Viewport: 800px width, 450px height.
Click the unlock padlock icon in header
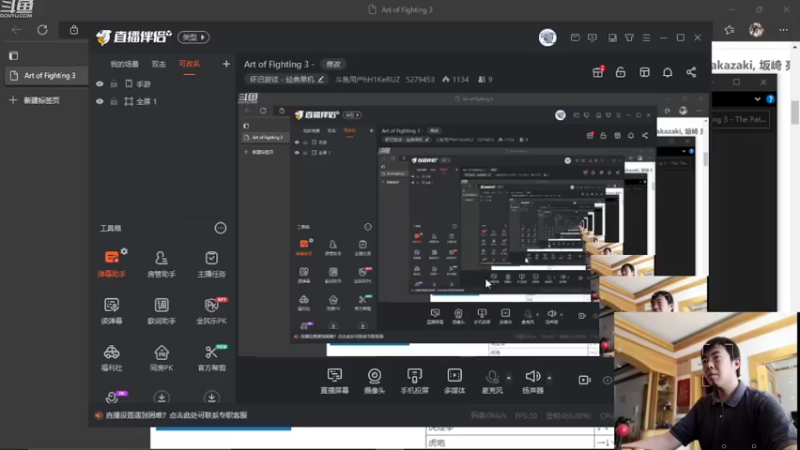pos(620,72)
